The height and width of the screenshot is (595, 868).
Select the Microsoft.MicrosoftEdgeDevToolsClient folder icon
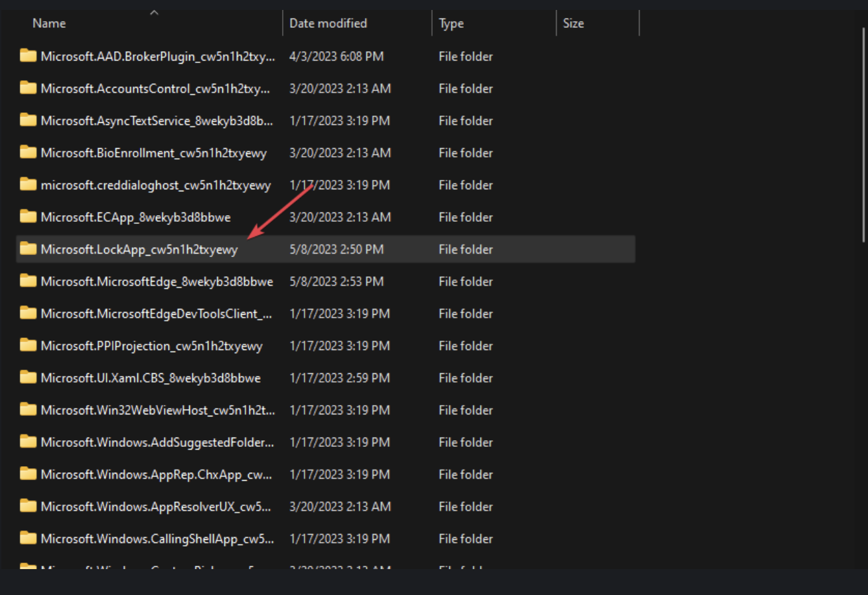pos(28,313)
